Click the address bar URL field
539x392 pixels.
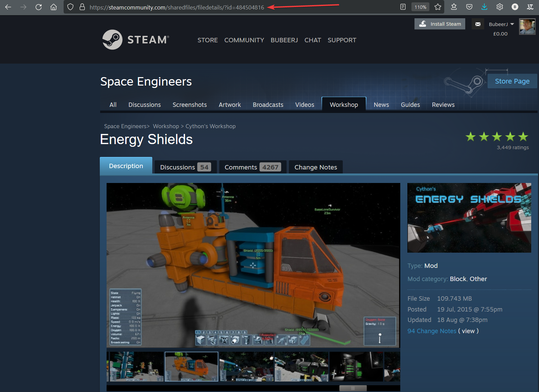[x=177, y=7]
